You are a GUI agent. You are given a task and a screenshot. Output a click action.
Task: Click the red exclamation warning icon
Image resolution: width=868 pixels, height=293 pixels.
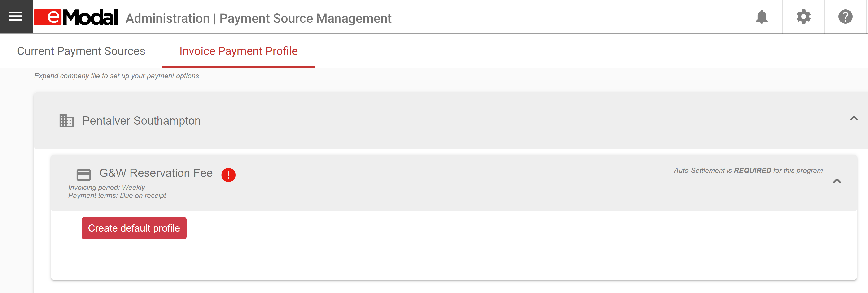(x=228, y=175)
